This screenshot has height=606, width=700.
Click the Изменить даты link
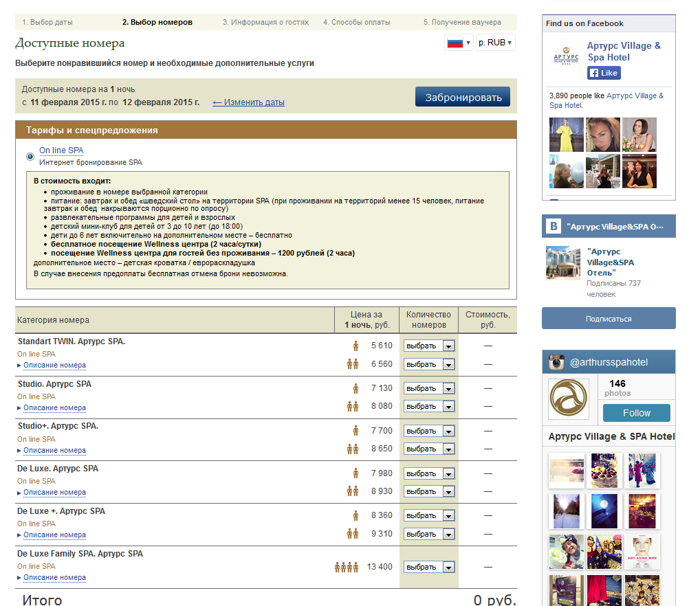(249, 102)
